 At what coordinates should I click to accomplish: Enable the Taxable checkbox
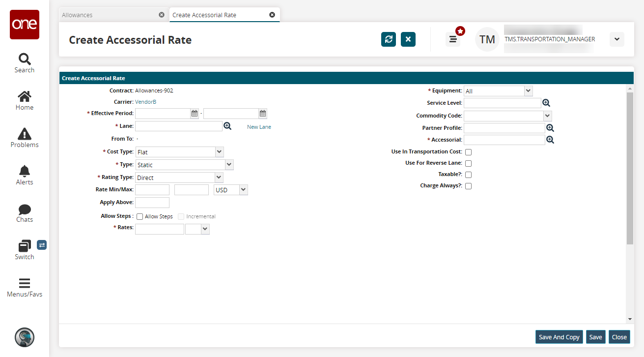(x=468, y=175)
